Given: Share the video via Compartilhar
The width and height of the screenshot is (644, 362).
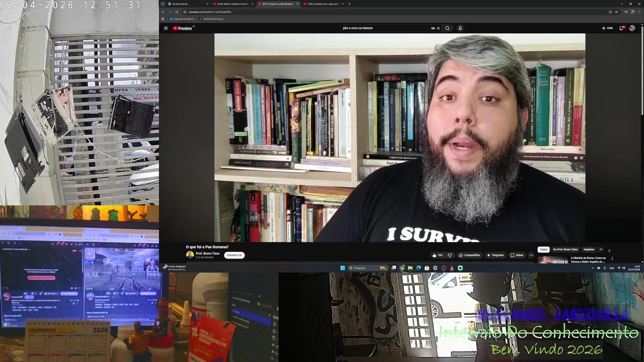Looking at the screenshot, I should coord(469,255).
